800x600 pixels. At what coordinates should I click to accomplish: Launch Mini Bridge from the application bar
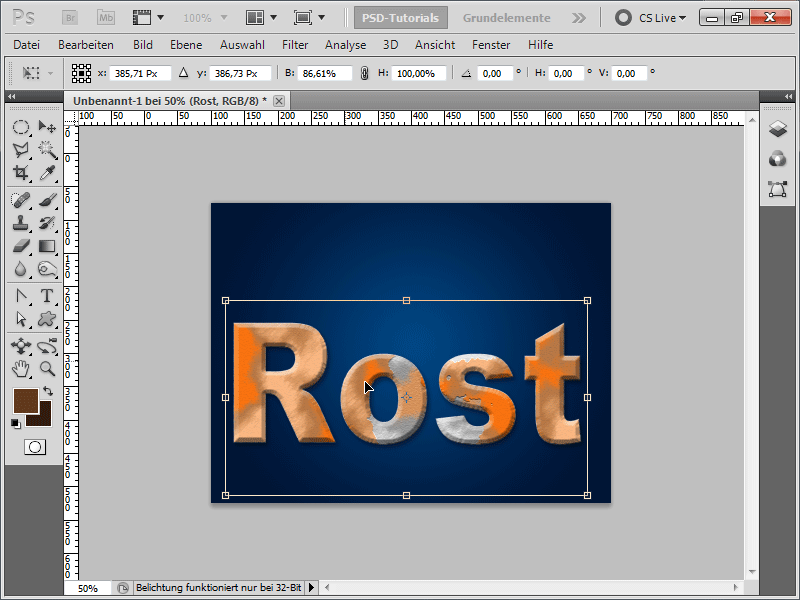click(106, 18)
